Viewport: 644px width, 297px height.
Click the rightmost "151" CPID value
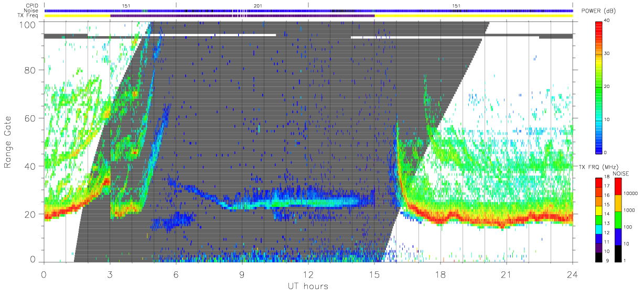click(x=456, y=6)
